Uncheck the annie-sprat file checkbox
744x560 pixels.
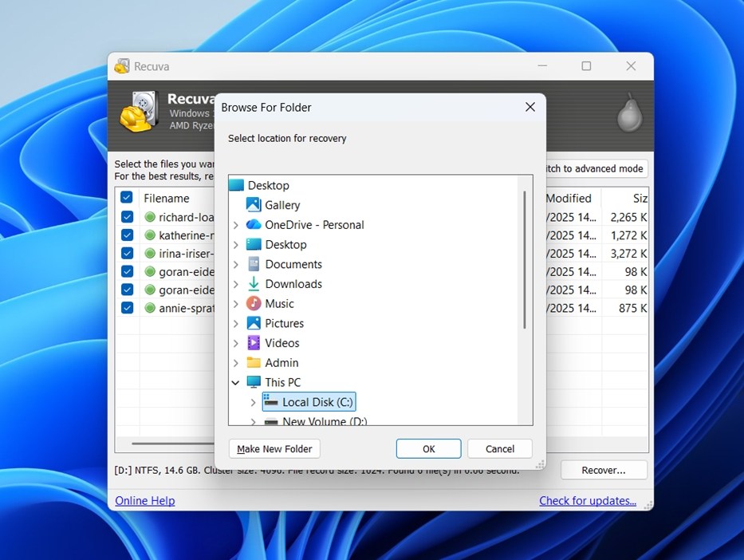pos(127,308)
